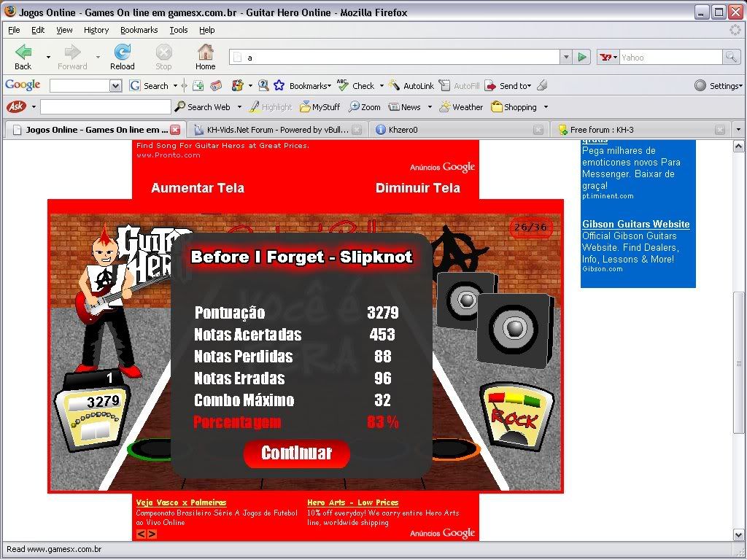Open the list all tabs dropdown
This screenshot has height=560, width=747.
[738, 130]
